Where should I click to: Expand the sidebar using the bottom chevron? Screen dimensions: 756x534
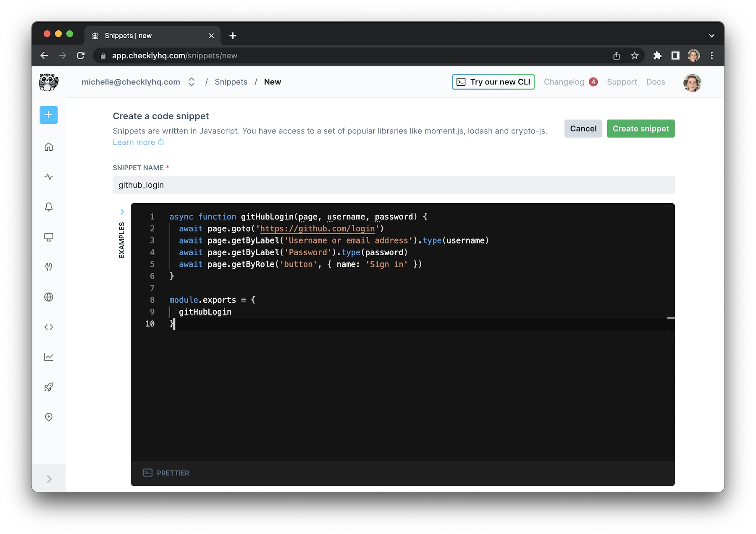point(49,479)
